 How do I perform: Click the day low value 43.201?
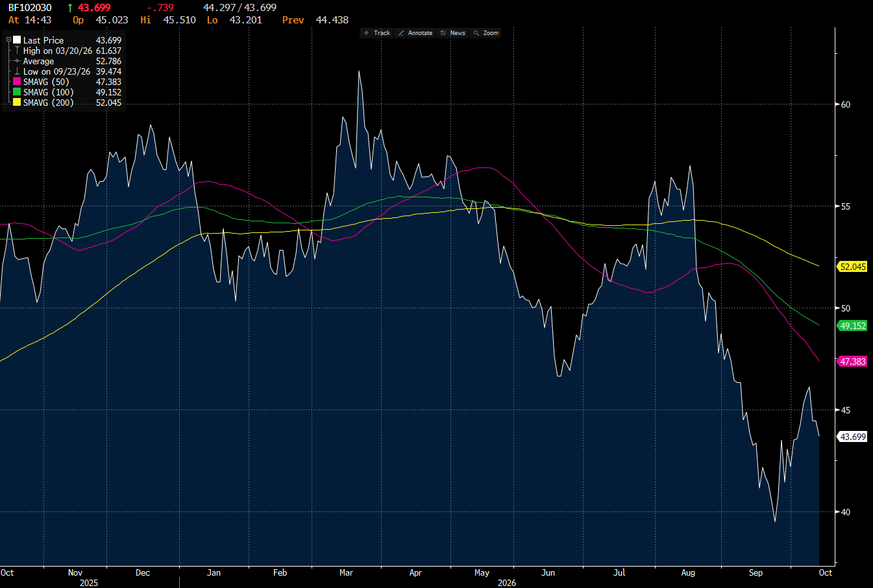(246, 20)
